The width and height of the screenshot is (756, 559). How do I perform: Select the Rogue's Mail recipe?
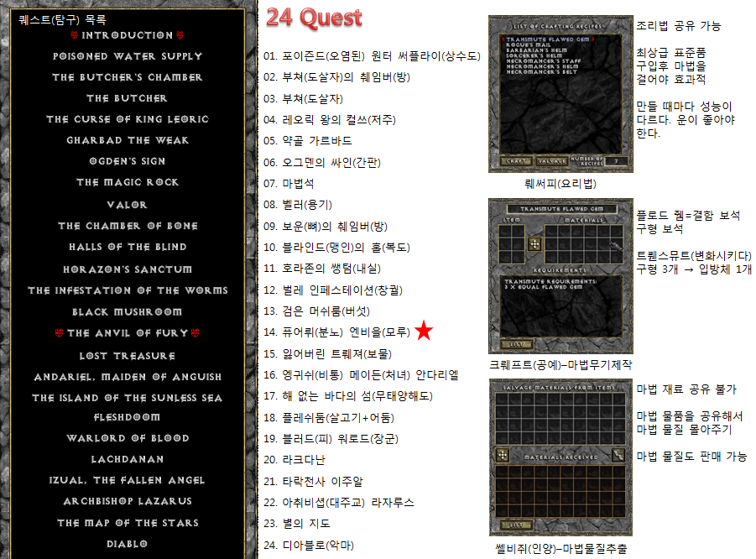click(x=528, y=44)
